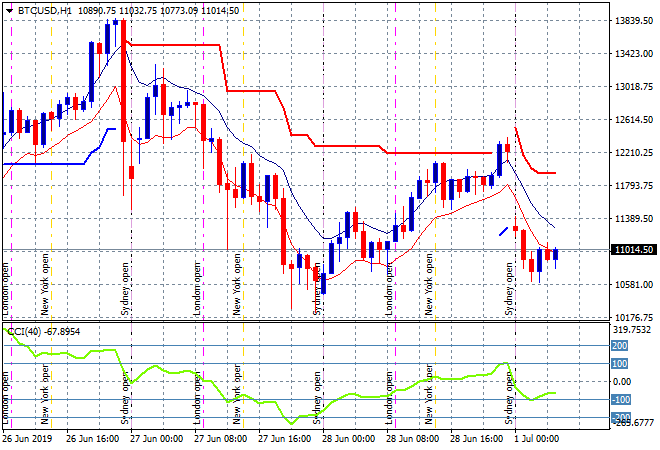Click the tallest red candle at 27 Jun Sydney open
The image size is (660, 450).
click(x=124, y=90)
